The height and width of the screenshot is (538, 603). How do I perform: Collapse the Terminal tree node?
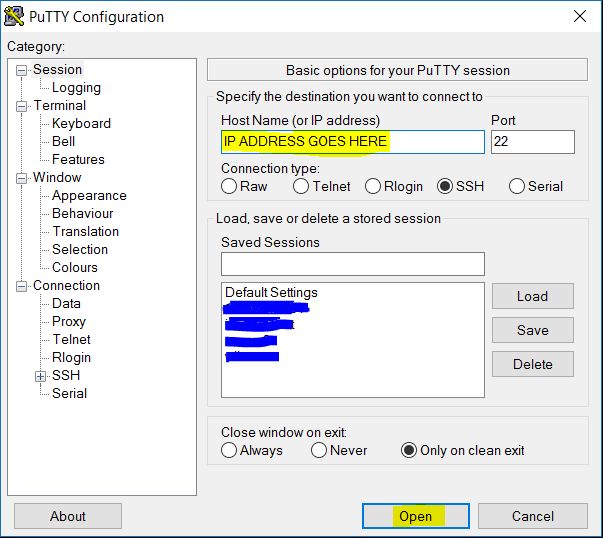22,106
